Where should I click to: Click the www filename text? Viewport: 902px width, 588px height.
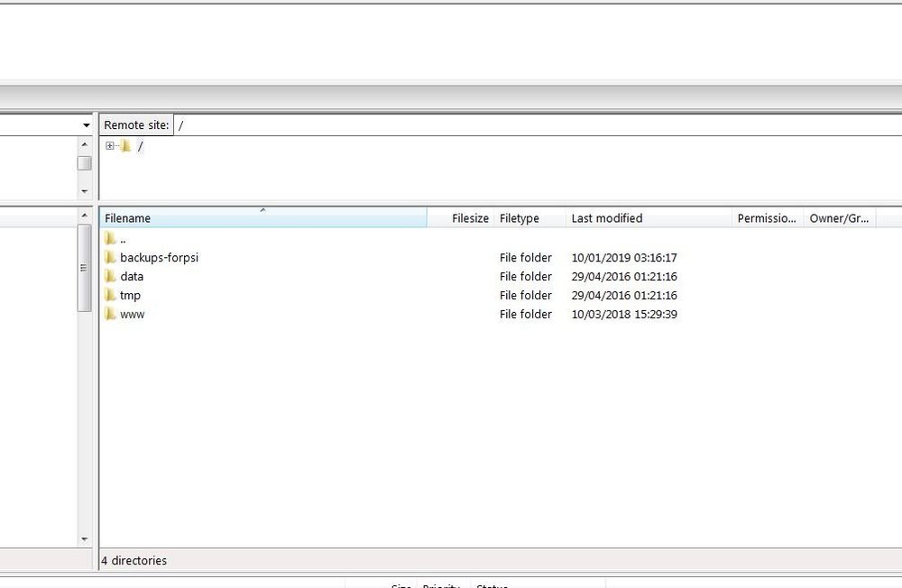click(133, 315)
